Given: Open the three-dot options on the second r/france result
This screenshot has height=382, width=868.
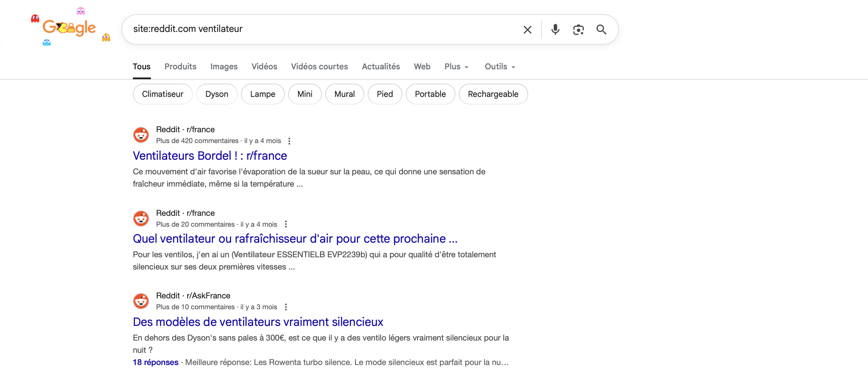Looking at the screenshot, I should [286, 224].
